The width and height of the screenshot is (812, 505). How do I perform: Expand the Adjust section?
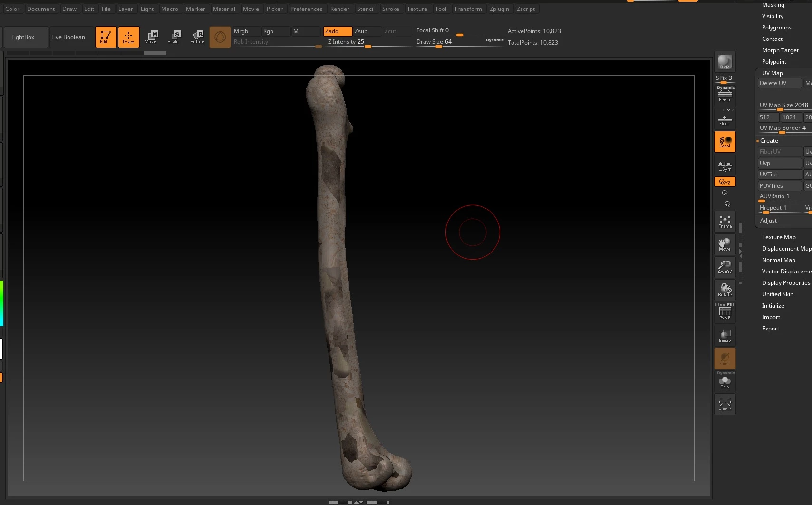[768, 221]
